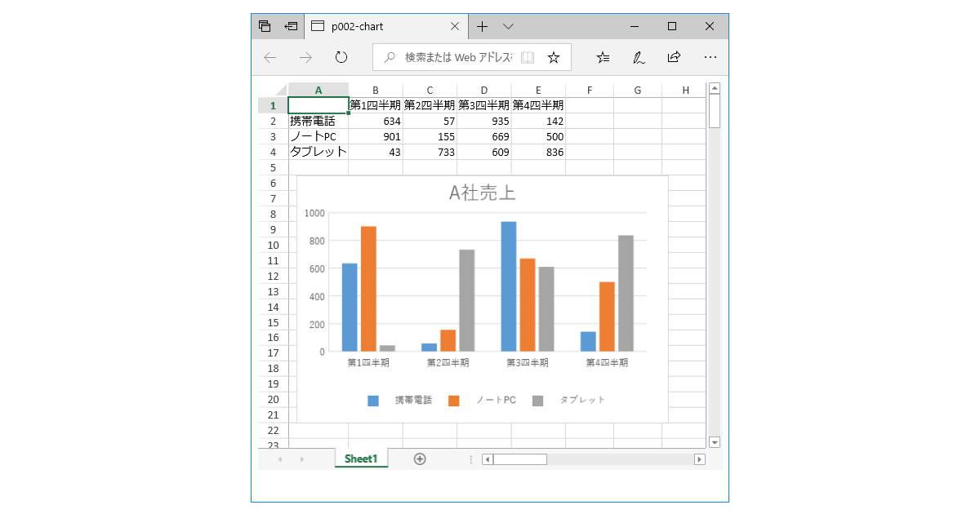Open the favorites hub icon
This screenshot has width=980, height=514.
604,57
